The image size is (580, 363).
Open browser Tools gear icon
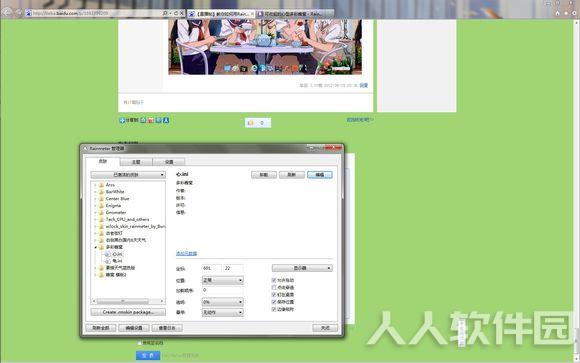574,13
